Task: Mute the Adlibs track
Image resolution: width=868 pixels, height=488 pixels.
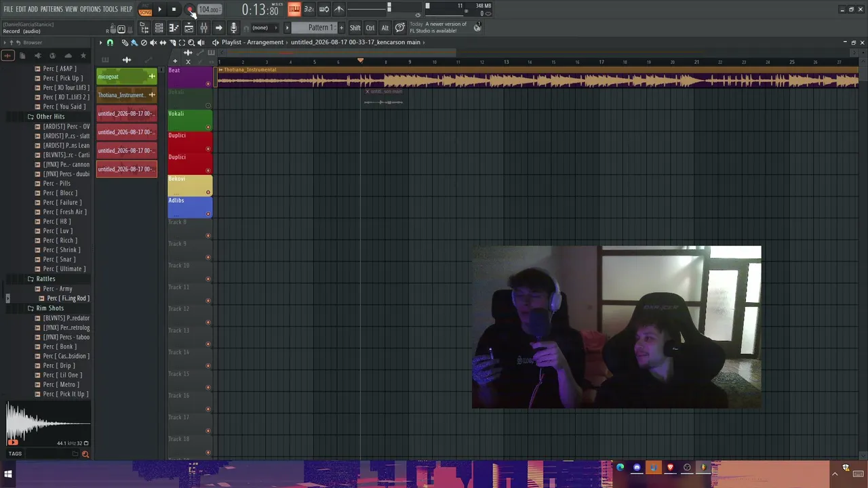Action: 208,213
